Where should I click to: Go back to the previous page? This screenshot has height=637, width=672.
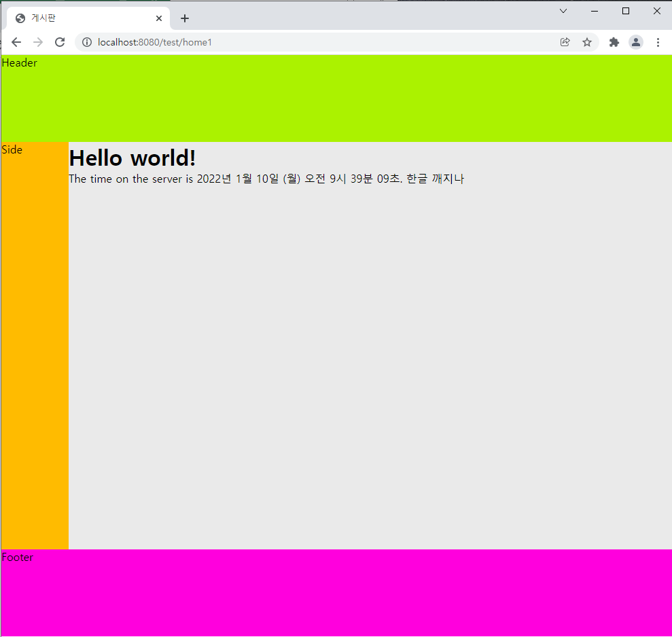point(16,42)
